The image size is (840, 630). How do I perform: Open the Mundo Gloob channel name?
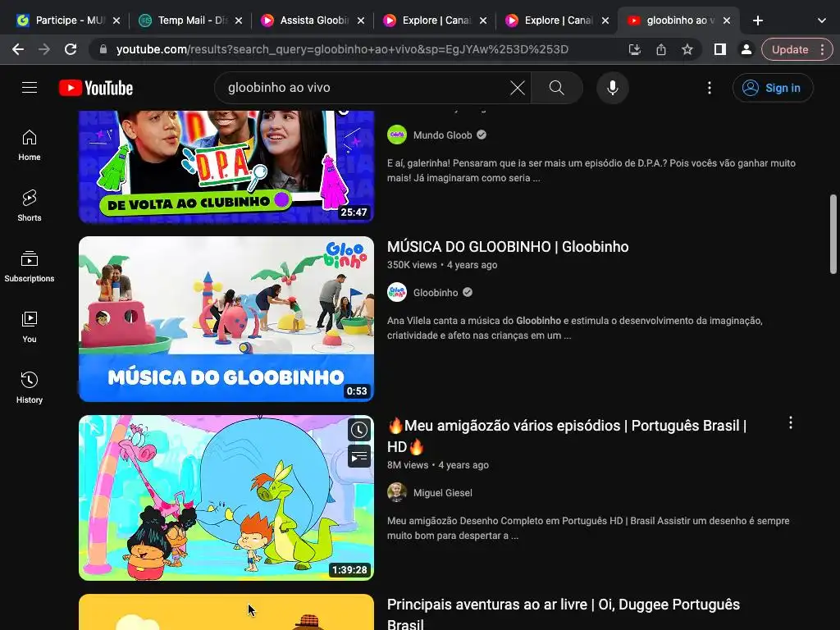[x=442, y=135]
